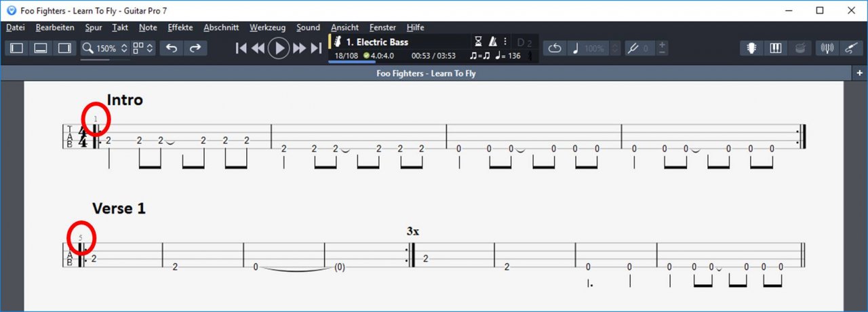Show the drum kit view
Viewport: 868px width, 312px height.
[800, 48]
